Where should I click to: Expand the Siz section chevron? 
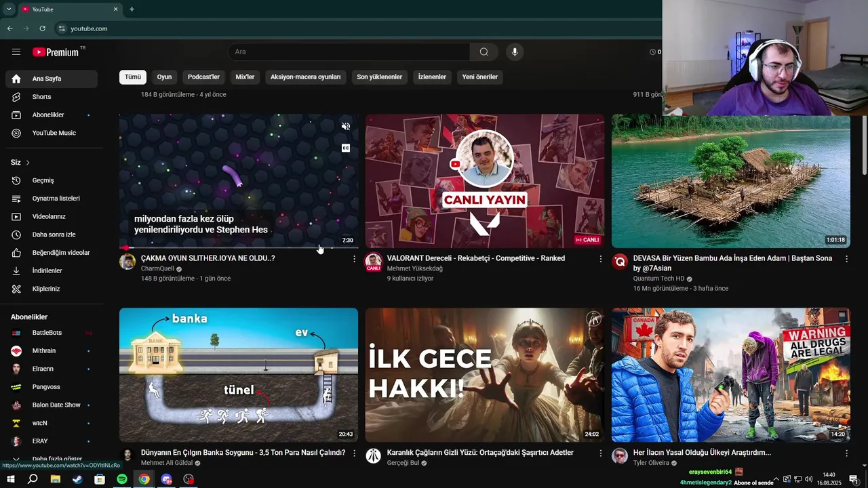pyautogui.click(x=28, y=163)
